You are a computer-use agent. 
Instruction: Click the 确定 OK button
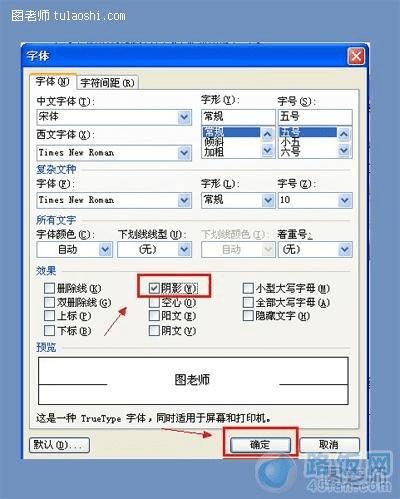260,444
